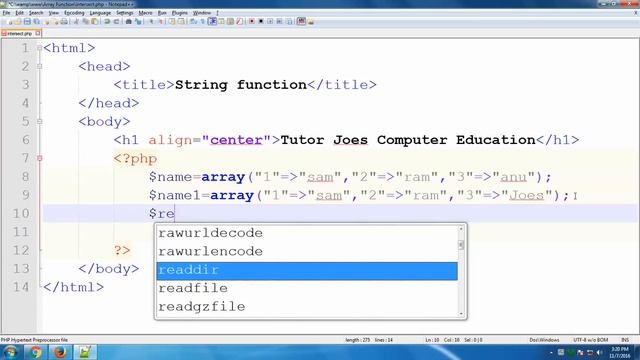Collapse the body fold marker on line 5

pos(40,121)
